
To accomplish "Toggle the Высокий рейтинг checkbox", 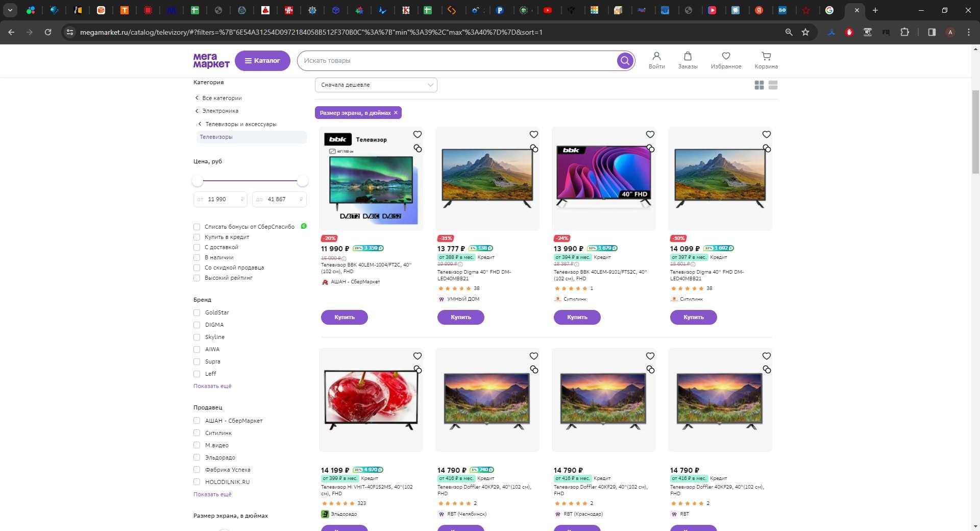I will pyautogui.click(x=197, y=278).
